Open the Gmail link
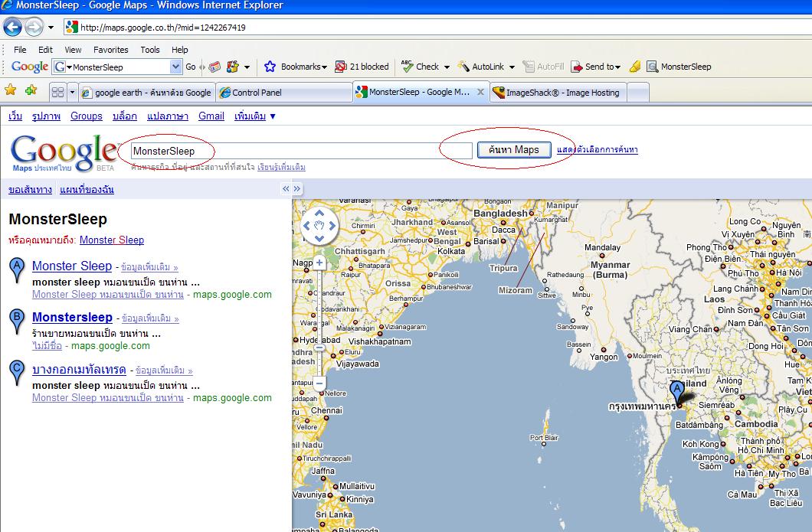Screen dimensions: 812x532 (211, 116)
